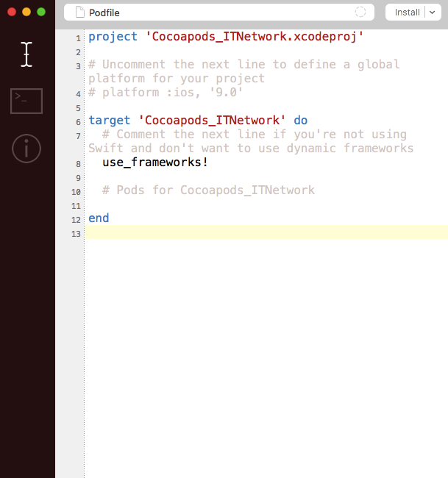448x478 pixels.
Task: Select the text editor cursor icon in sidebar
Action: point(26,54)
